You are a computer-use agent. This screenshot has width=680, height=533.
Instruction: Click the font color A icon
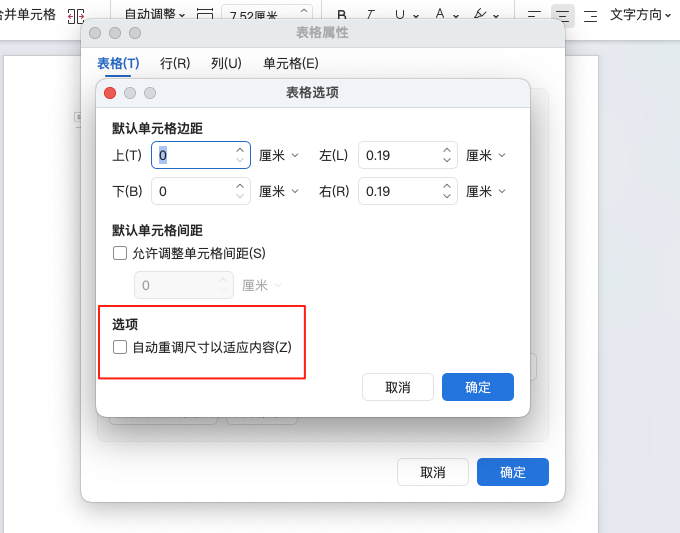(x=440, y=14)
